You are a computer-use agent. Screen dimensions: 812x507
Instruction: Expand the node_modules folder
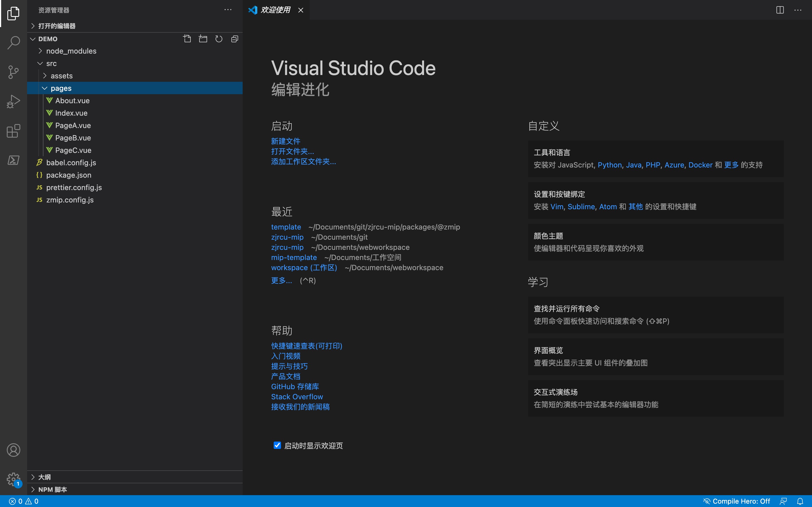135,51
